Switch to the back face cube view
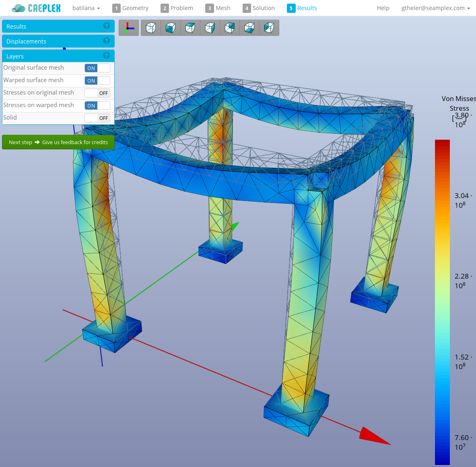 229,28
